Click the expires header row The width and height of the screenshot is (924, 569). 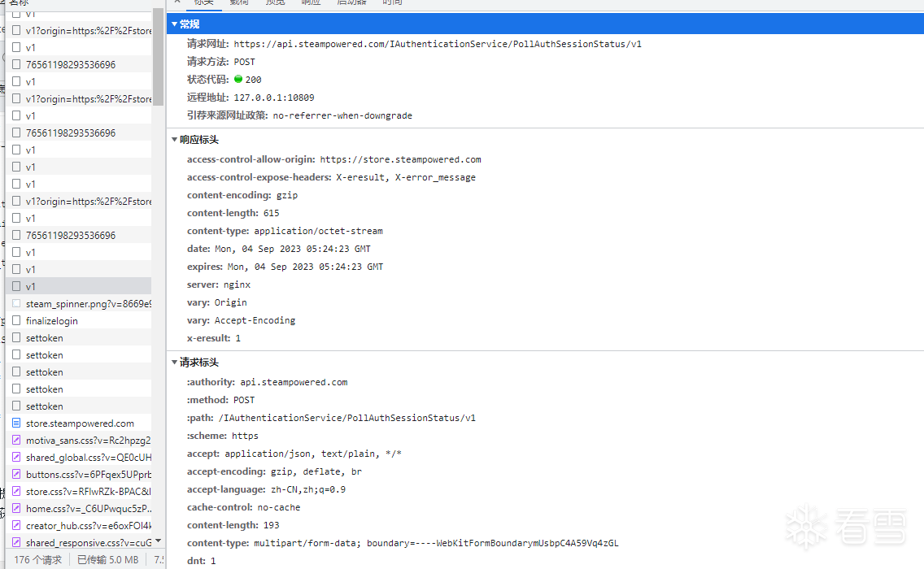pos(285,267)
